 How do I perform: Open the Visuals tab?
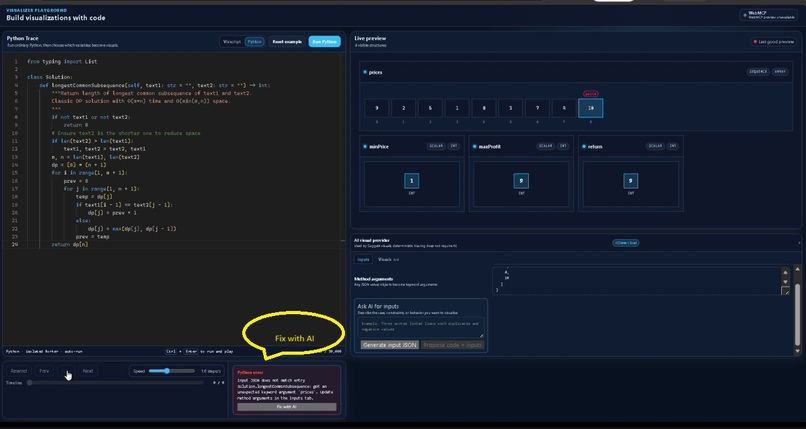(x=389, y=259)
